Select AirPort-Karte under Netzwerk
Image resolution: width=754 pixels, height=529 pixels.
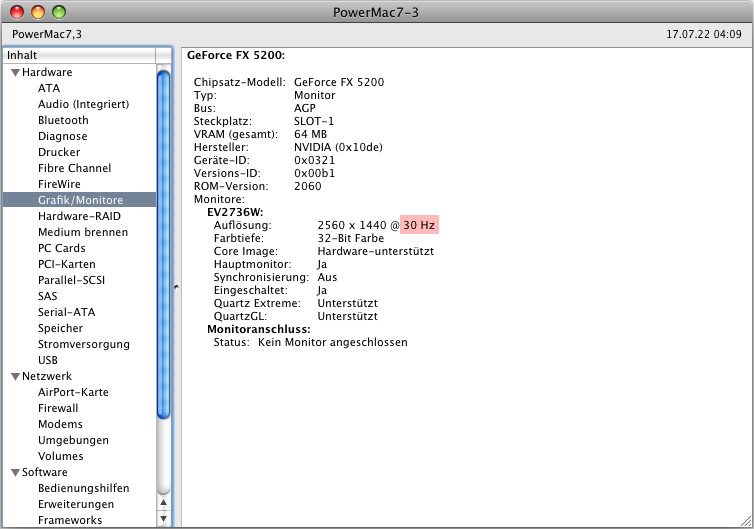point(73,392)
